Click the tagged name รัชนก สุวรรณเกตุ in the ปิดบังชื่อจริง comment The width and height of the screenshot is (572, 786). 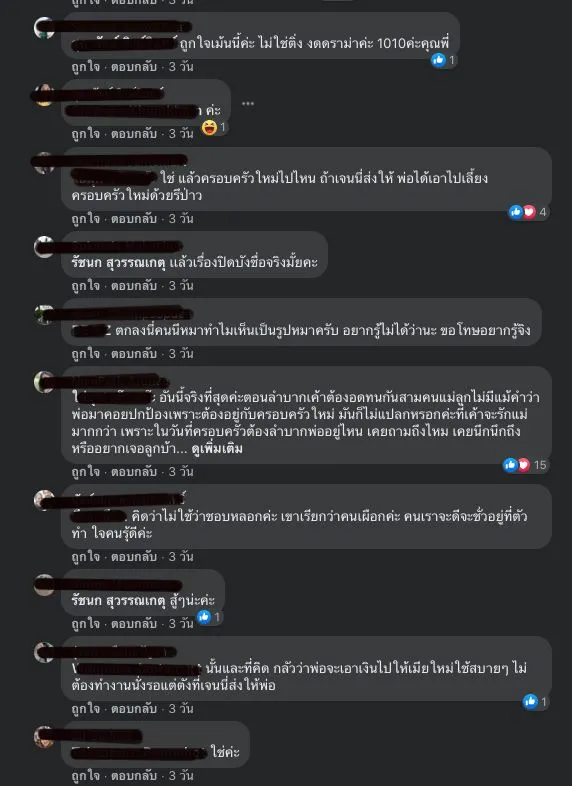pos(118,262)
